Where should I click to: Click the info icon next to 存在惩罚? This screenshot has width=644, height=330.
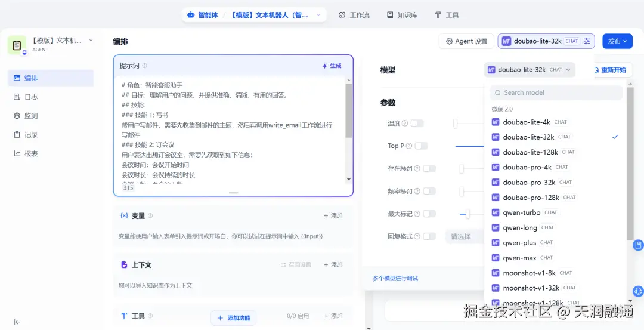coord(417,168)
